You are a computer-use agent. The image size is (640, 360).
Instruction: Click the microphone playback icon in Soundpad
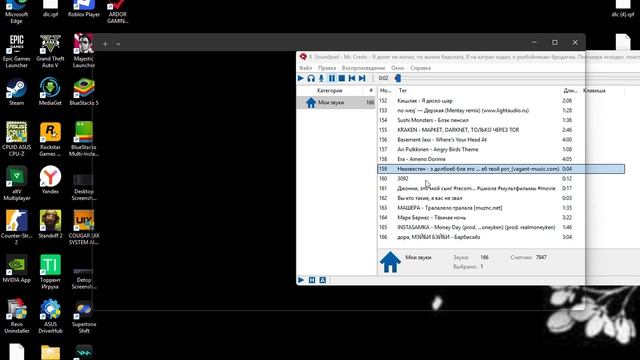point(321,78)
